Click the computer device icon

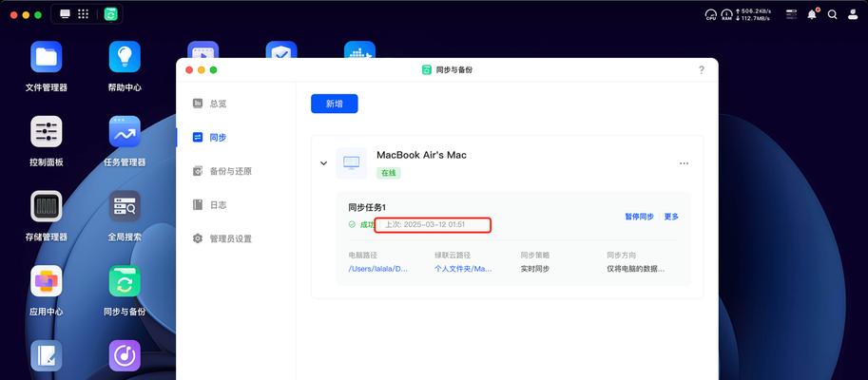click(x=351, y=163)
